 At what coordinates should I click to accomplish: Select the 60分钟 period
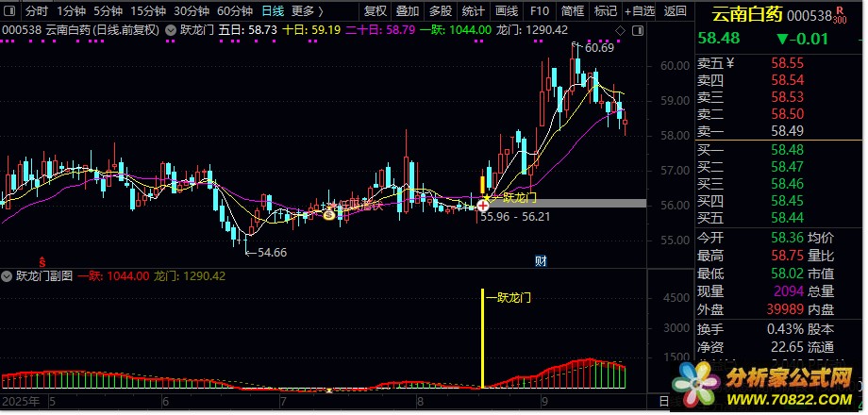pos(235,10)
